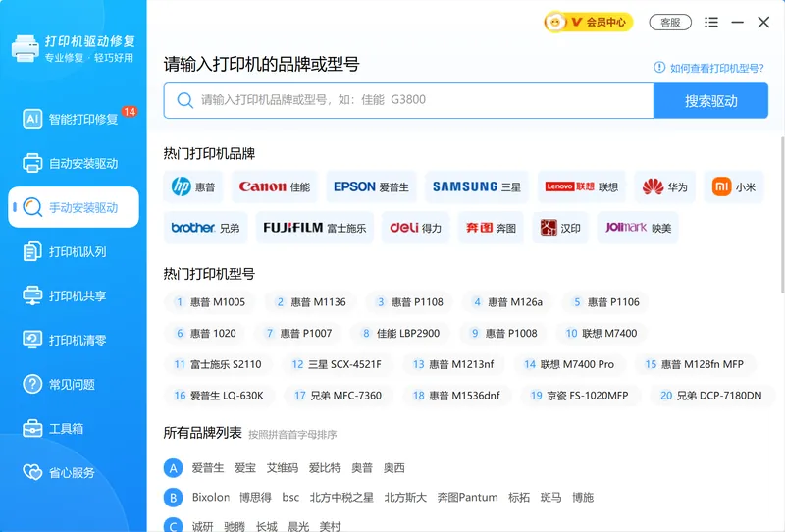Open 奥西 in all-brands list
Screen dimensions: 785x532
(x=394, y=468)
